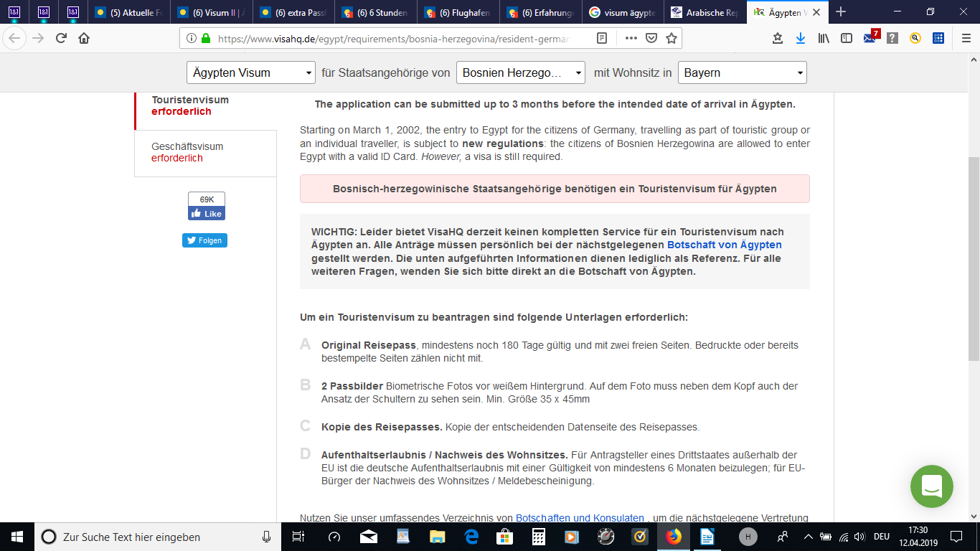The width and height of the screenshot is (980, 551).
Task: Go to the browser home page
Action: coord(84,39)
